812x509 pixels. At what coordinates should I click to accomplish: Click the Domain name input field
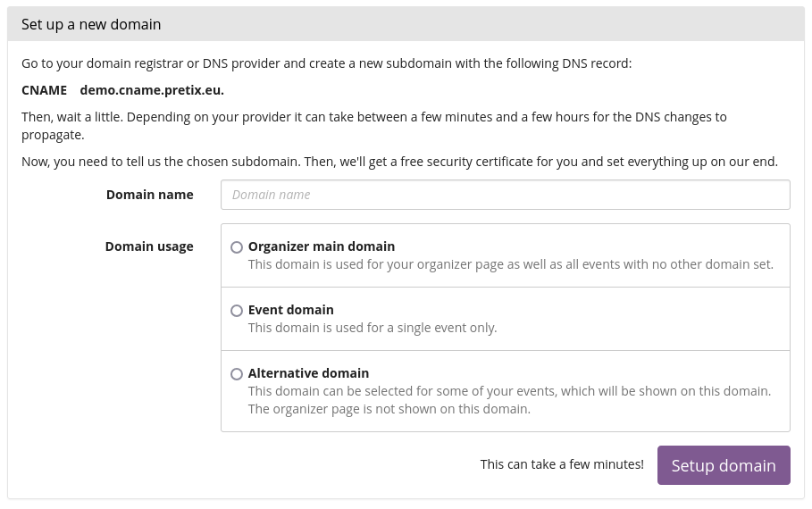click(505, 195)
